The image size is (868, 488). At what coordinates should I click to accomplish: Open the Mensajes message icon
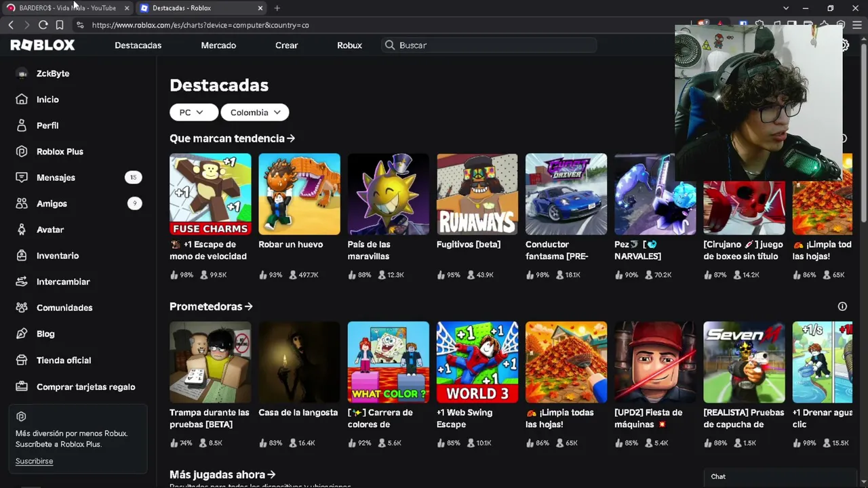(22, 178)
